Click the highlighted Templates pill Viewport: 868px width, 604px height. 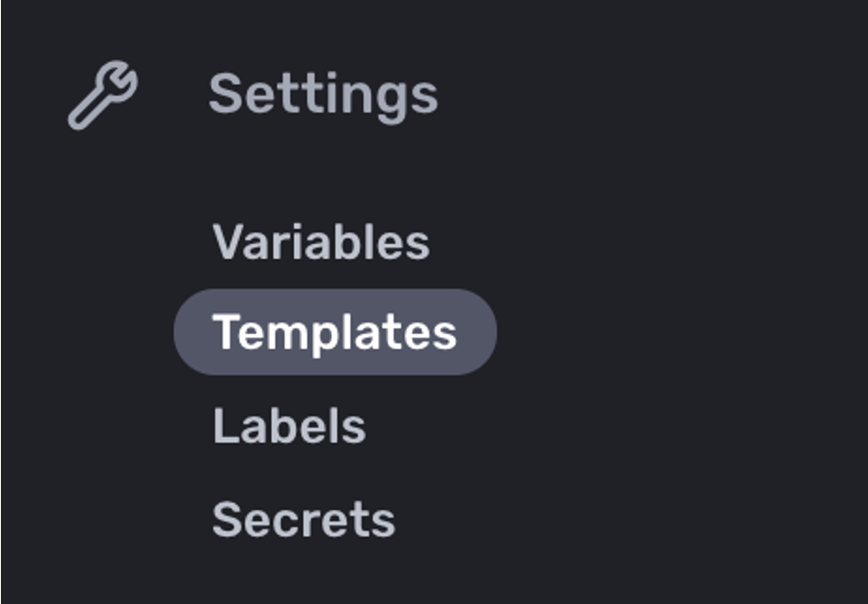[x=336, y=331]
